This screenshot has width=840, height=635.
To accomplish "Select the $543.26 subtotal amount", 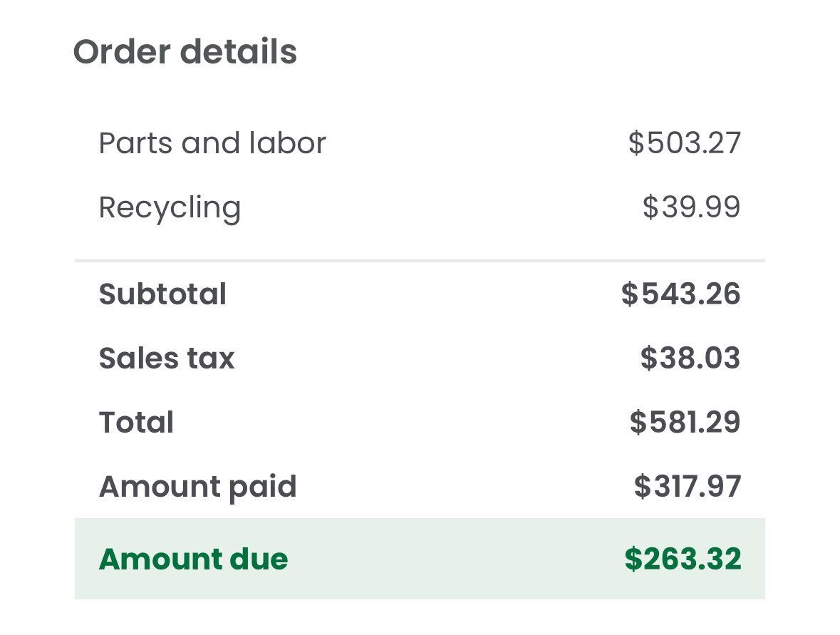I will (x=681, y=294).
